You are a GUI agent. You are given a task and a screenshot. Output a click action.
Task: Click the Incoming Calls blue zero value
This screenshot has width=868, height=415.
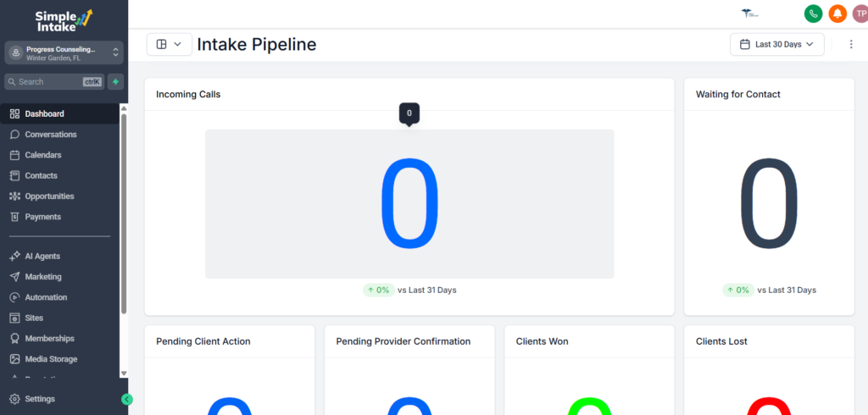(x=409, y=203)
